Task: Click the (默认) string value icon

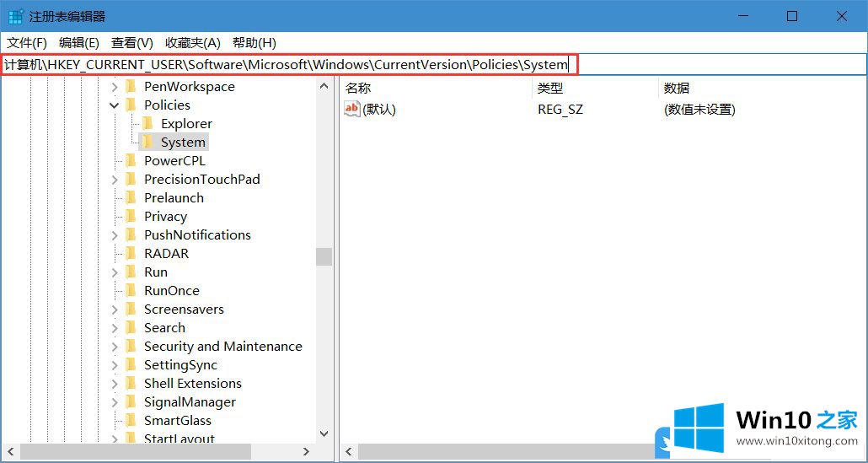Action: pyautogui.click(x=352, y=109)
